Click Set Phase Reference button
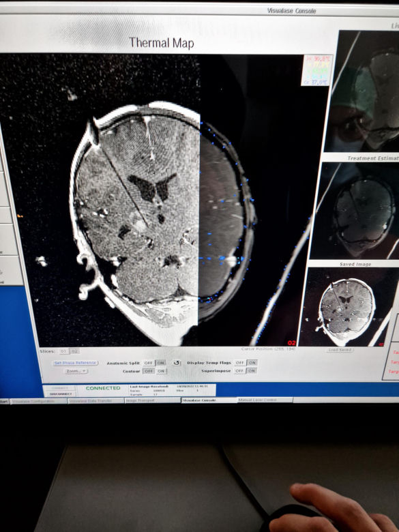The width and height of the screenshot is (399, 532). [x=75, y=363]
